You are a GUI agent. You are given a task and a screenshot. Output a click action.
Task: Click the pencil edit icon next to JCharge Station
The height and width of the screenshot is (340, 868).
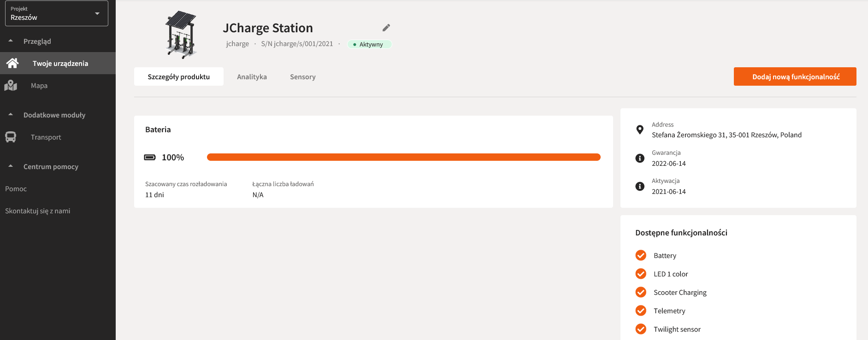point(386,28)
